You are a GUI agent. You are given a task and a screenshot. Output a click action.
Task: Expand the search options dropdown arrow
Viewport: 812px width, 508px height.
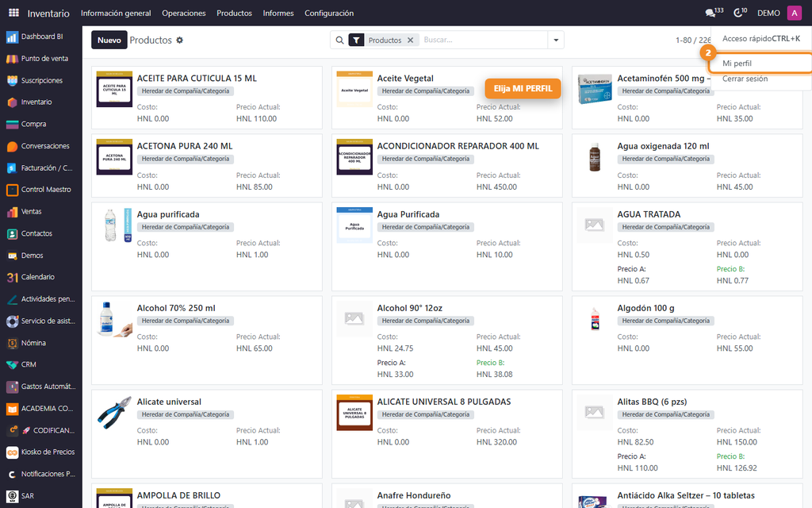556,40
